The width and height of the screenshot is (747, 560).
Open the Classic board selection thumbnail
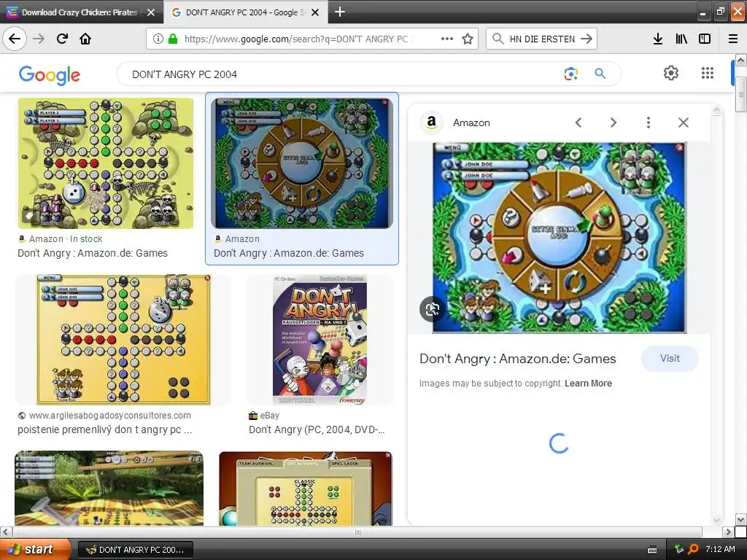306,488
